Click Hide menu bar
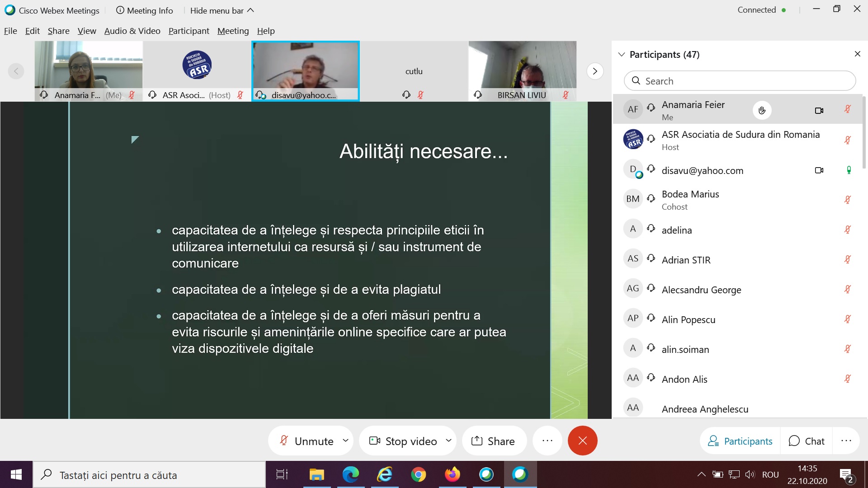This screenshot has height=488, width=868. pyautogui.click(x=222, y=10)
